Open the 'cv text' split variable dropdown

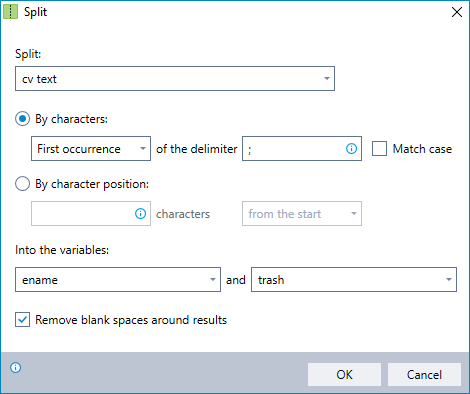(175, 79)
